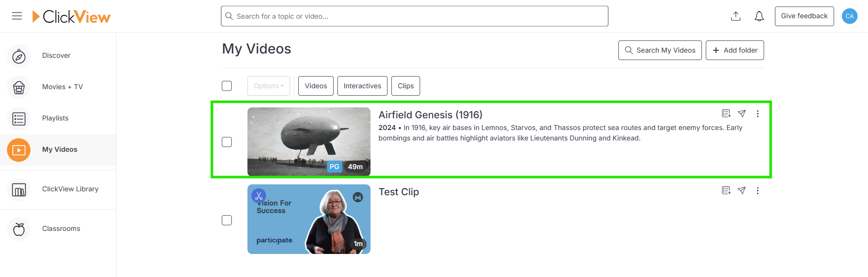Image resolution: width=868 pixels, height=277 pixels.
Task: Open Playlists in sidebar
Action: click(x=58, y=118)
